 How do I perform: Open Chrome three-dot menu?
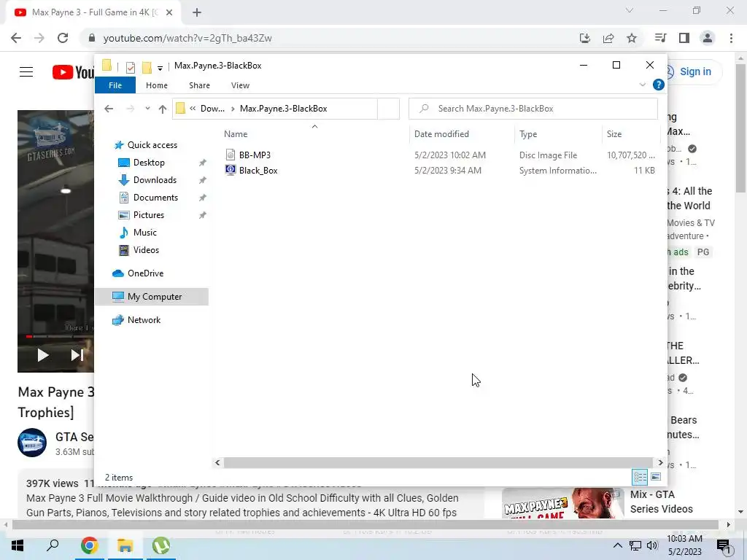point(731,38)
